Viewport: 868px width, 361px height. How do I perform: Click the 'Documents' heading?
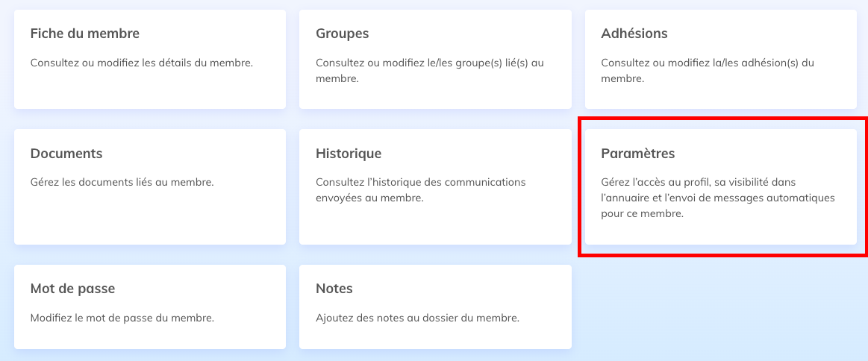(66, 154)
